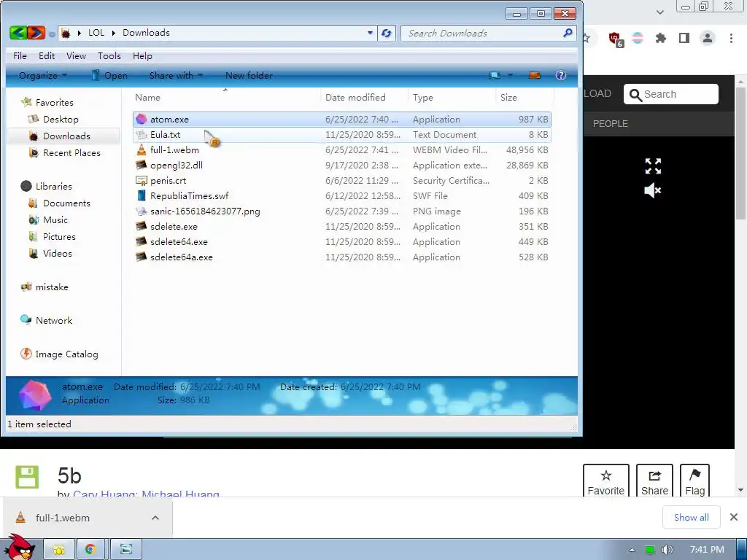Open Chrome tab search chevron
The image size is (747, 560).
pos(659,12)
